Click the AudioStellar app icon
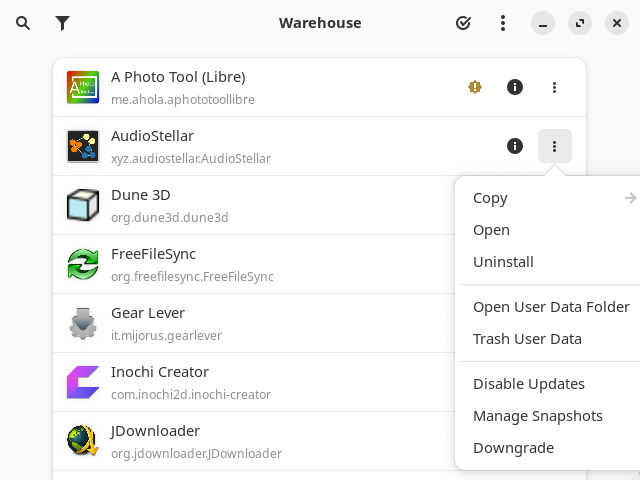The height and width of the screenshot is (480, 640). (83, 146)
